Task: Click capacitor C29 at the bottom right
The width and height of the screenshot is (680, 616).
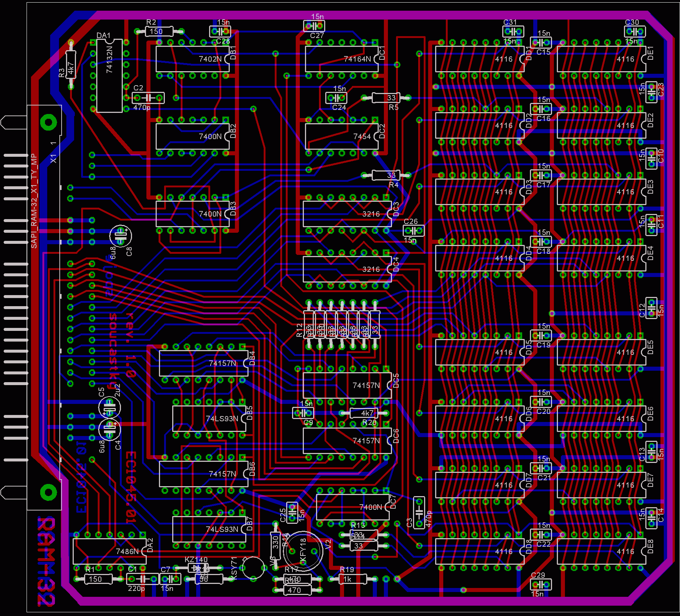Action: (x=541, y=585)
